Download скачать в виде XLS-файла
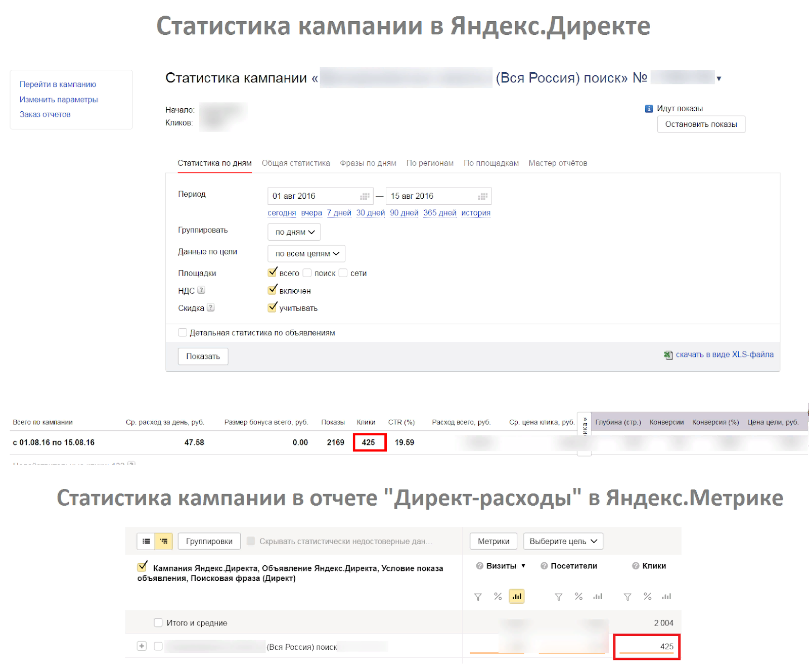This screenshot has width=809, height=672. point(725,354)
